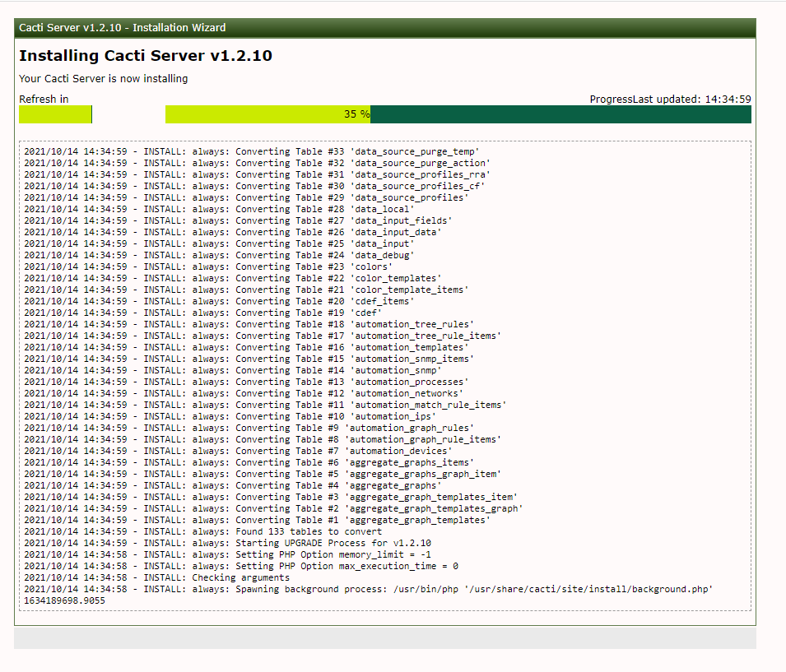The width and height of the screenshot is (786, 672).
Task: Select log line Table #5 'aggregate_graphs_graph_item'
Action: point(263,474)
